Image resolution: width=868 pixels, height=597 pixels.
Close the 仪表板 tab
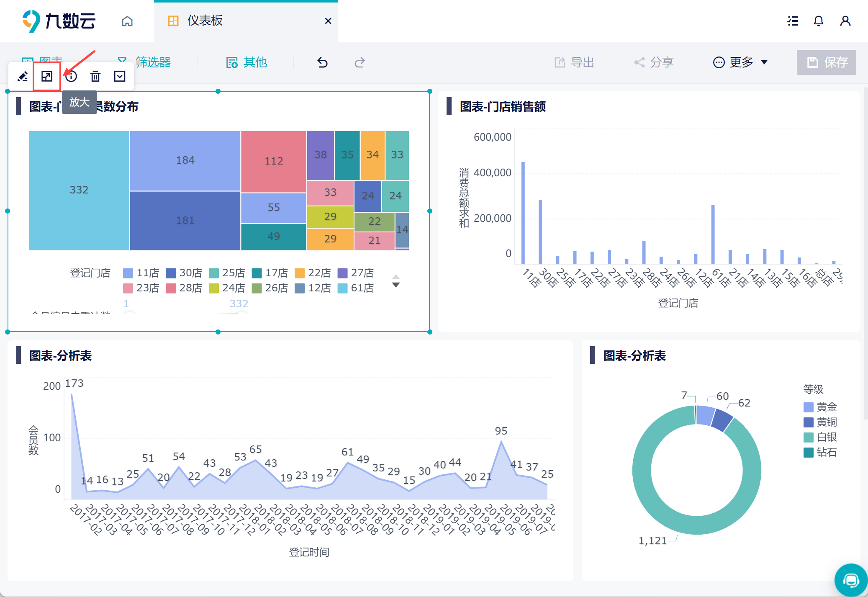point(328,21)
